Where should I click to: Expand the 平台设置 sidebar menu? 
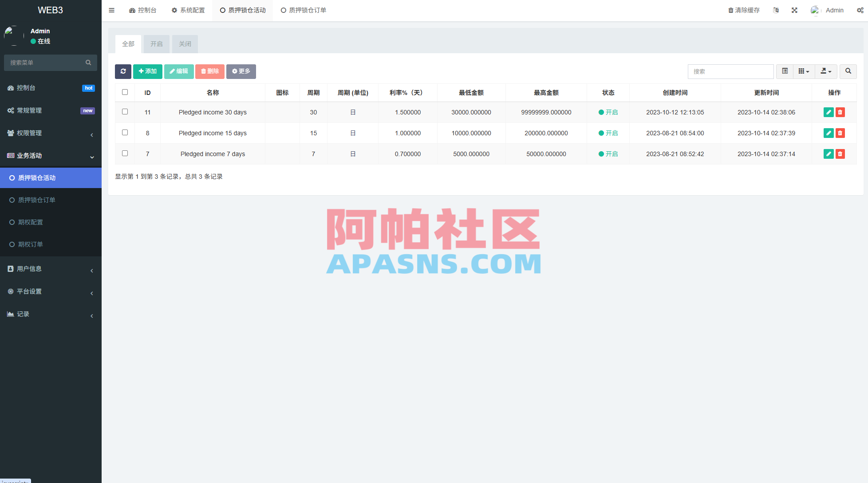click(51, 291)
